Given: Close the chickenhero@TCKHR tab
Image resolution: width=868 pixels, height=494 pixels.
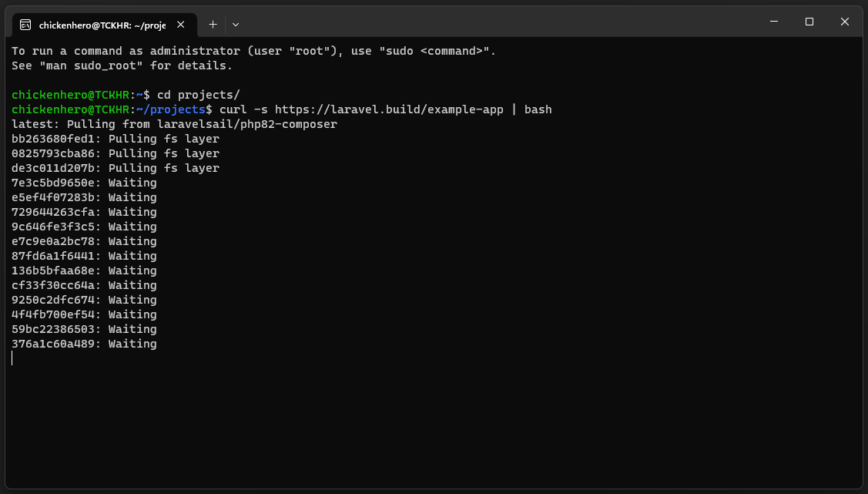Looking at the screenshot, I should (x=180, y=24).
